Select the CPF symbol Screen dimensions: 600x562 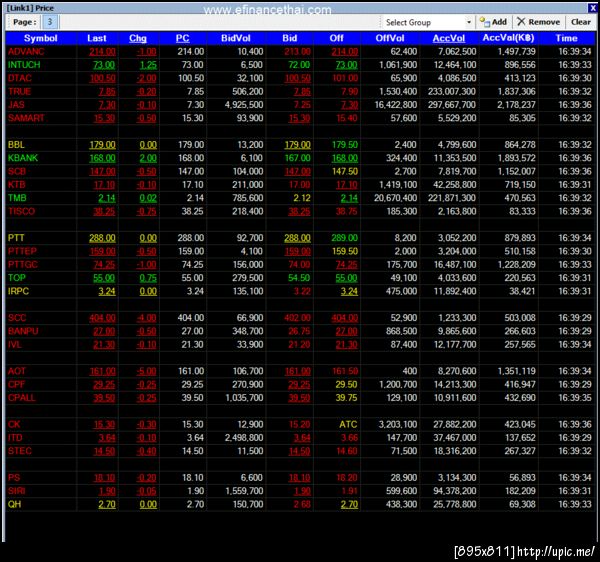pyautogui.click(x=16, y=384)
